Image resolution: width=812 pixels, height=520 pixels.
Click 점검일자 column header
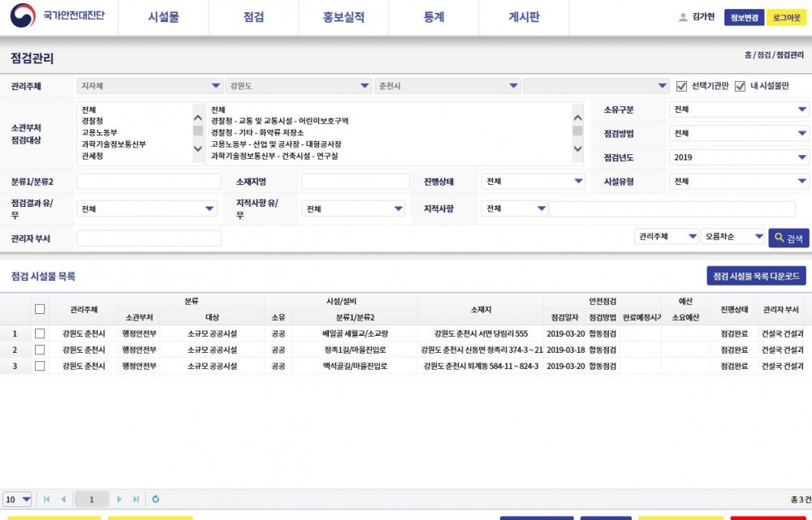(x=564, y=317)
